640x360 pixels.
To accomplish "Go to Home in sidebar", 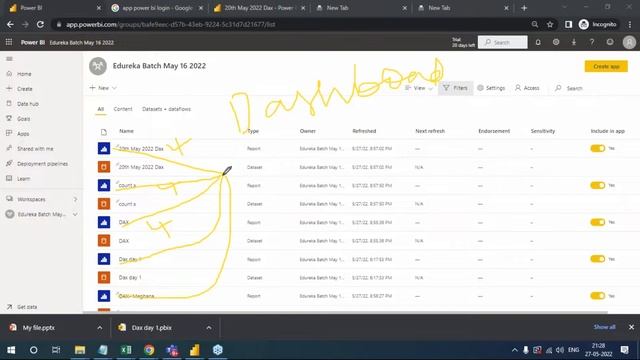I will [x=24, y=74].
